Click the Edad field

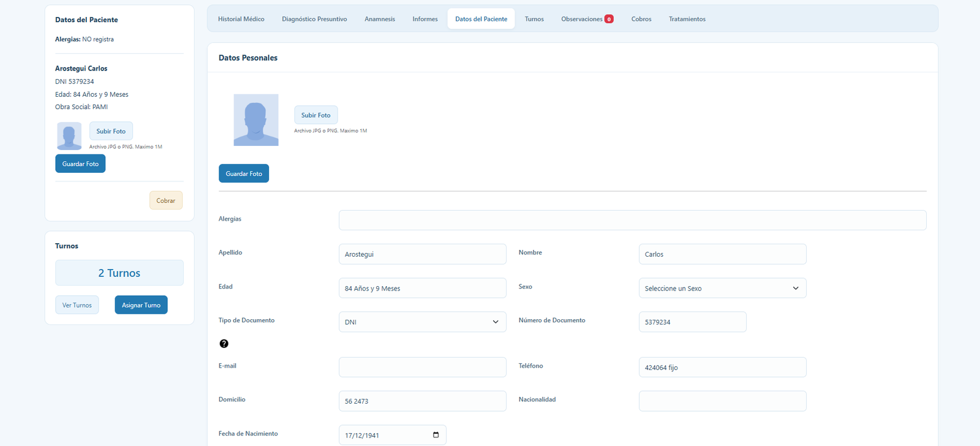pyautogui.click(x=423, y=288)
